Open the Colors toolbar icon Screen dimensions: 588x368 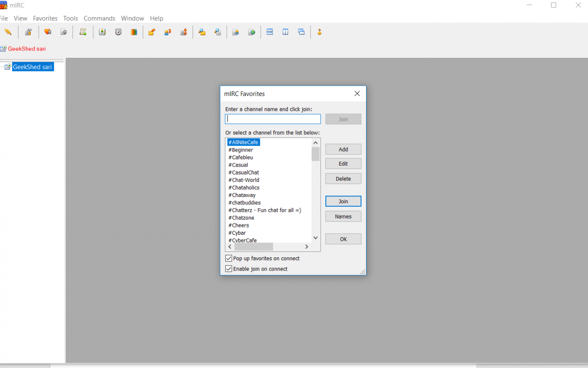tap(134, 32)
